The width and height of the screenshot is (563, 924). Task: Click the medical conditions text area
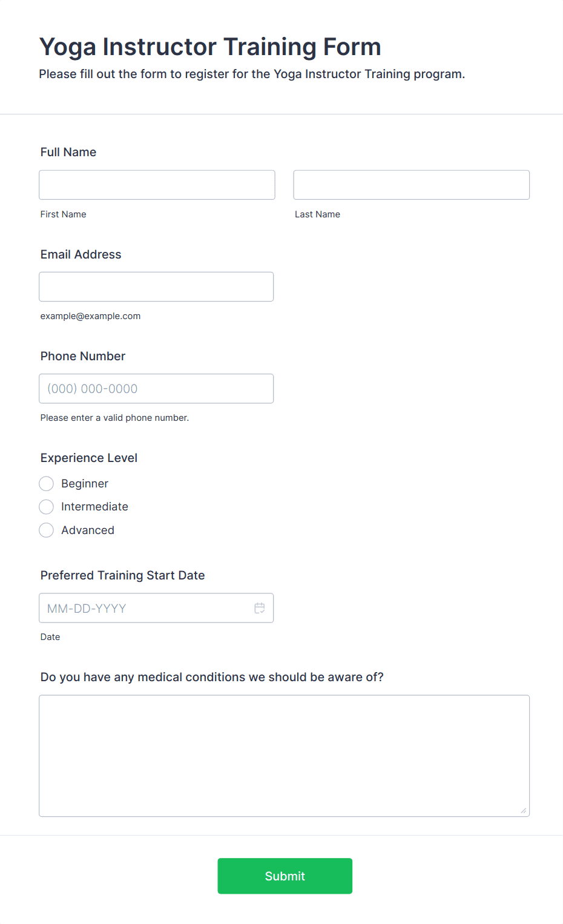(285, 756)
